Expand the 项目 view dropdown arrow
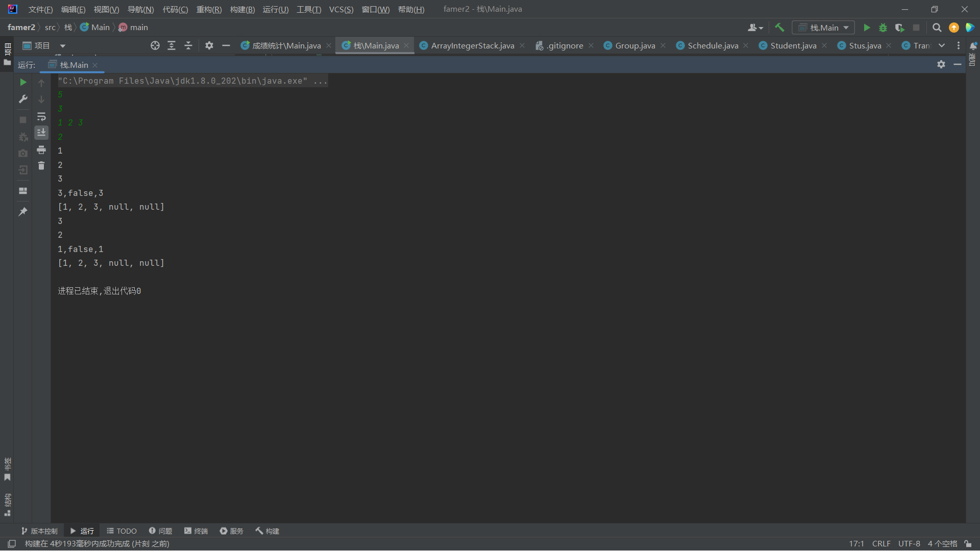Viewport: 980px width, 551px height. tap(63, 46)
